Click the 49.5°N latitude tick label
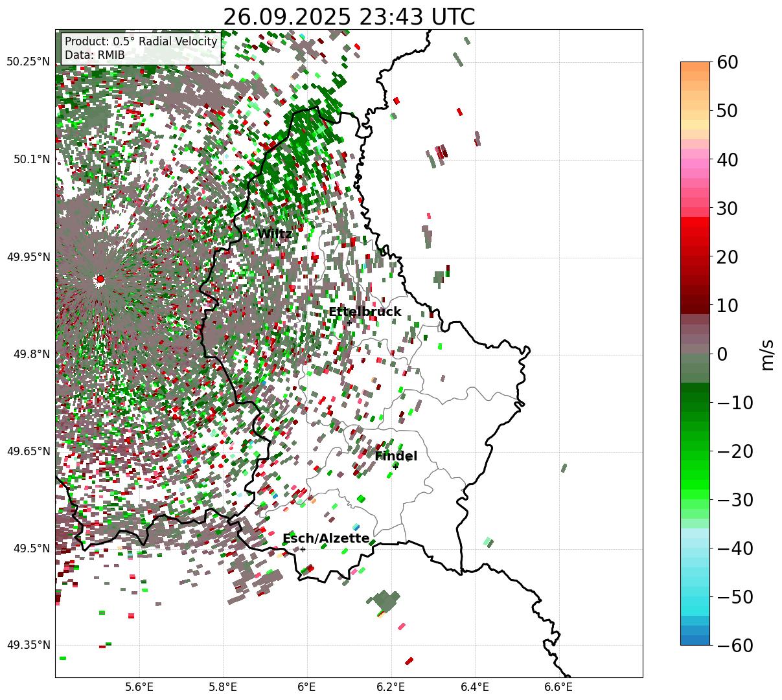 30,548
